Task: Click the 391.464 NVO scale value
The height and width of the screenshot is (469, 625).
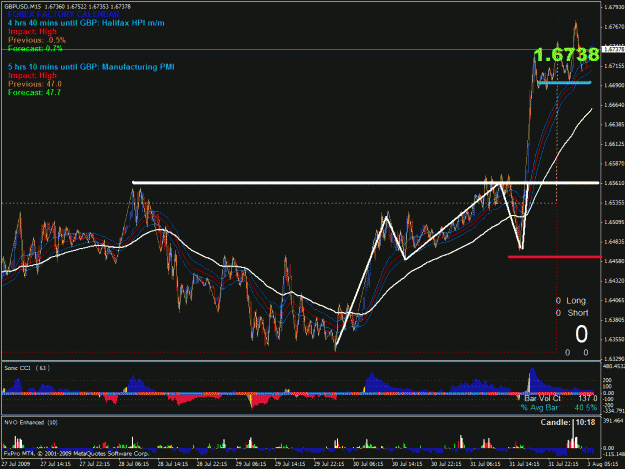Action: coord(614,421)
